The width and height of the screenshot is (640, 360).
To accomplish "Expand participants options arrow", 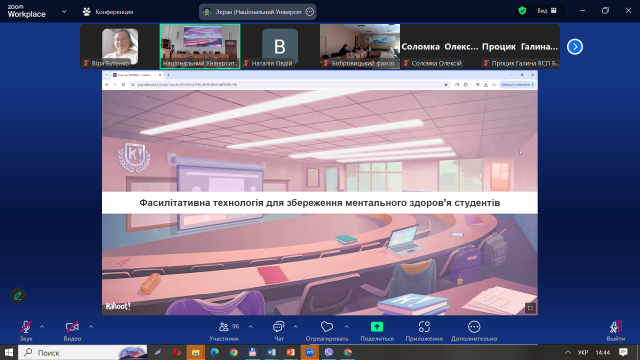I will (251, 327).
